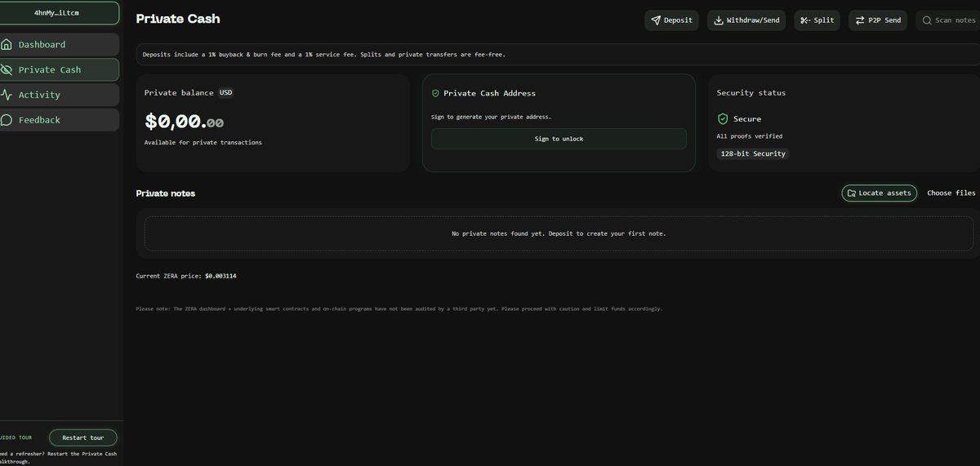Click the Locate assets button
Viewport: 980px width, 466px height.
(x=880, y=193)
